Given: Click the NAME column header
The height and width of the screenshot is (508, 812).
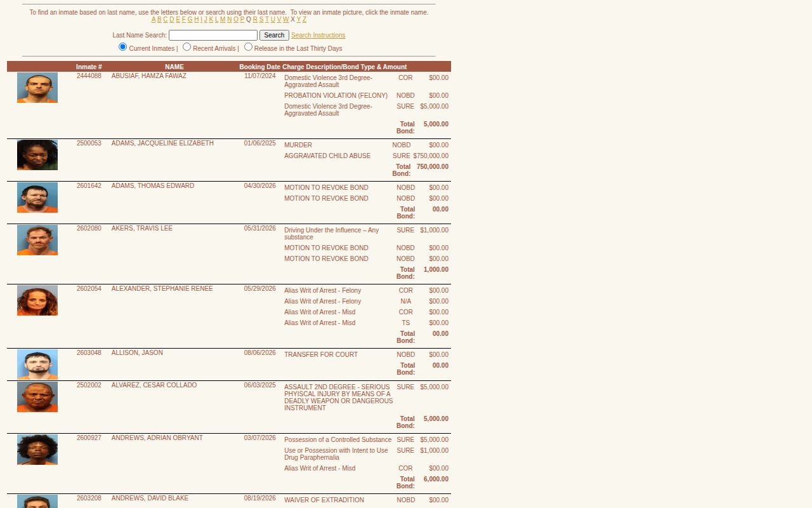Looking at the screenshot, I should 174,67.
